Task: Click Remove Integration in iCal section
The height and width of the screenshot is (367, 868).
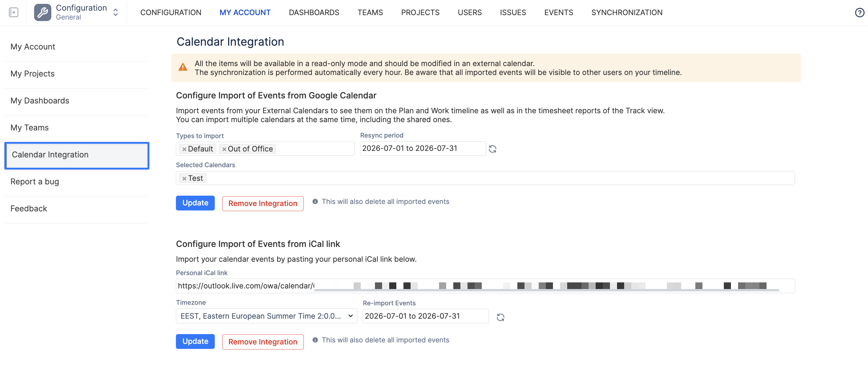Action: [x=263, y=342]
